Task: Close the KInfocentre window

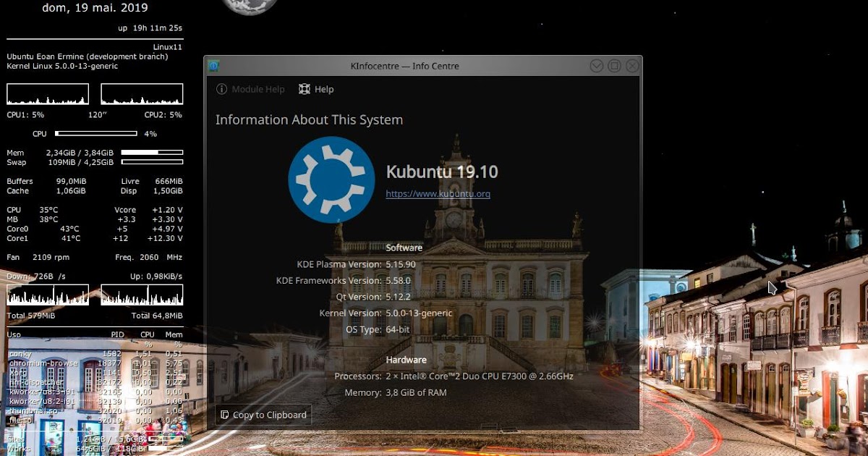Action: [632, 66]
